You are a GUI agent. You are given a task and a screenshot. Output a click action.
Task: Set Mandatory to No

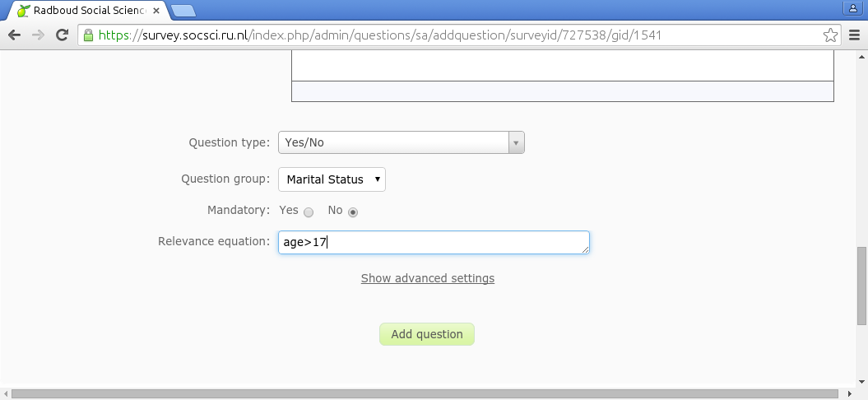tap(353, 212)
